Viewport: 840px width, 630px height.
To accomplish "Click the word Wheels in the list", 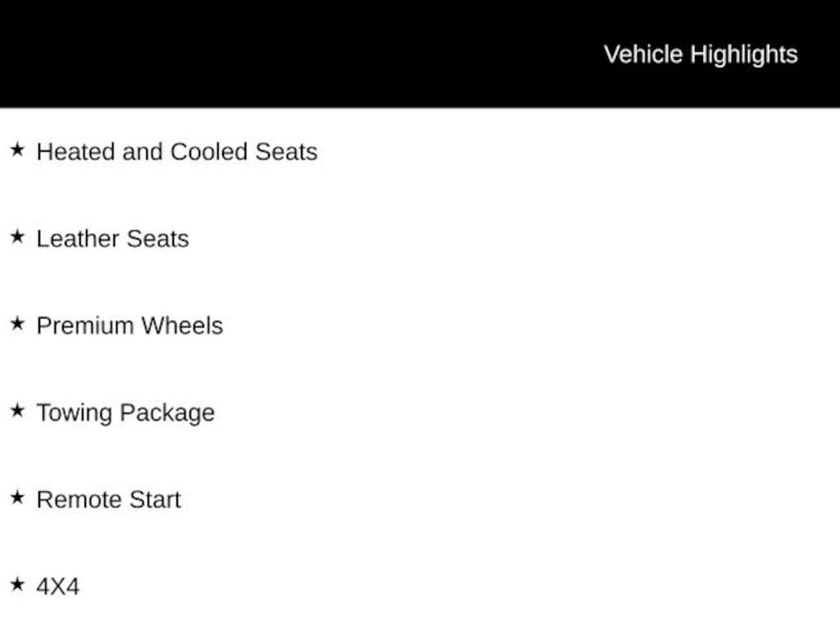I will 182,326.
